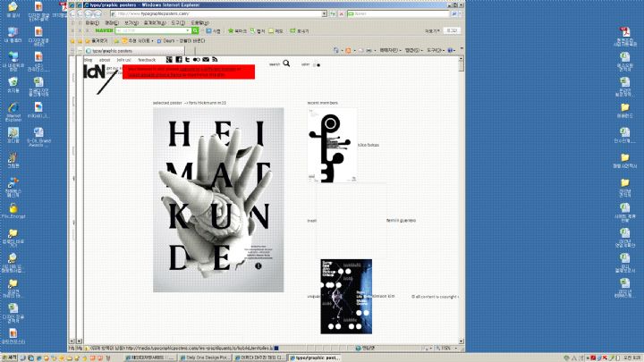
Task: Select the typo/graphic posters browser tab
Action: click(135, 51)
